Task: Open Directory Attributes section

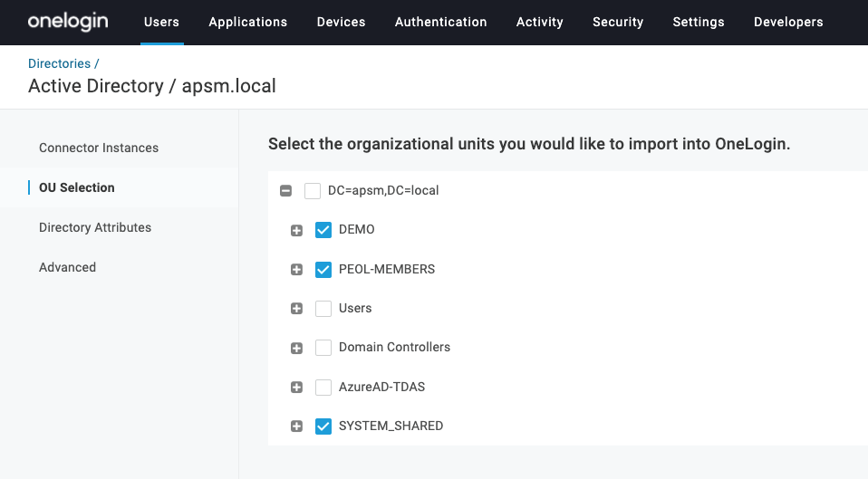Action: coord(95,227)
